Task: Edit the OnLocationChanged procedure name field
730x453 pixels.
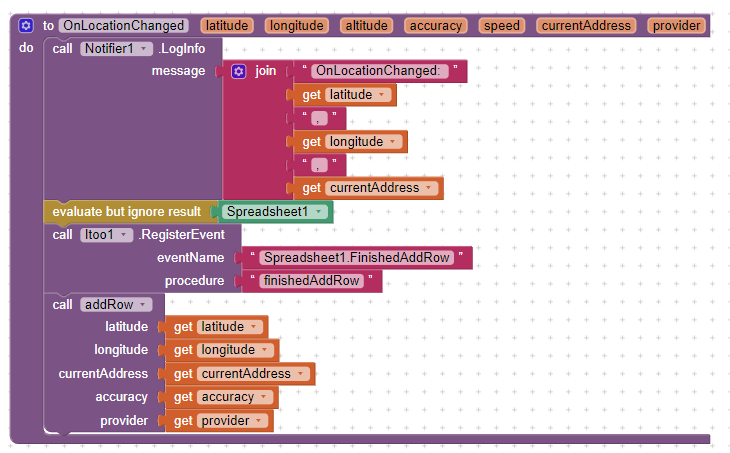Action: [123, 26]
